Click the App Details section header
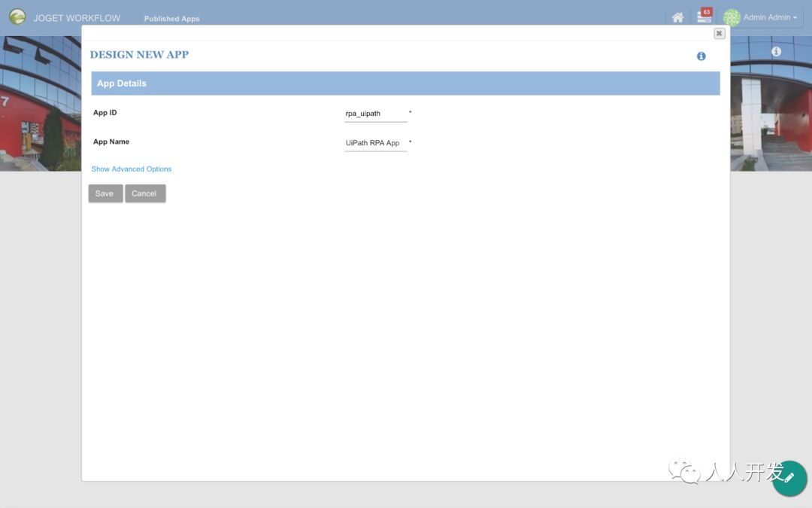 point(405,84)
